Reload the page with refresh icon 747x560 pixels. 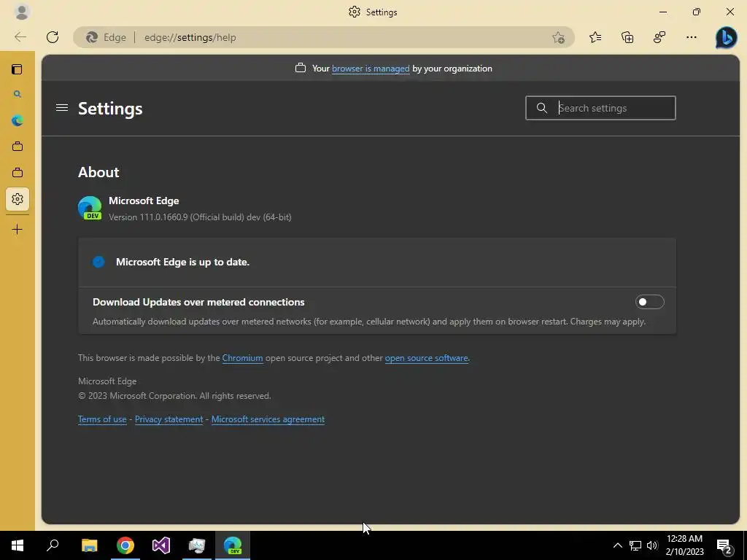[53, 37]
